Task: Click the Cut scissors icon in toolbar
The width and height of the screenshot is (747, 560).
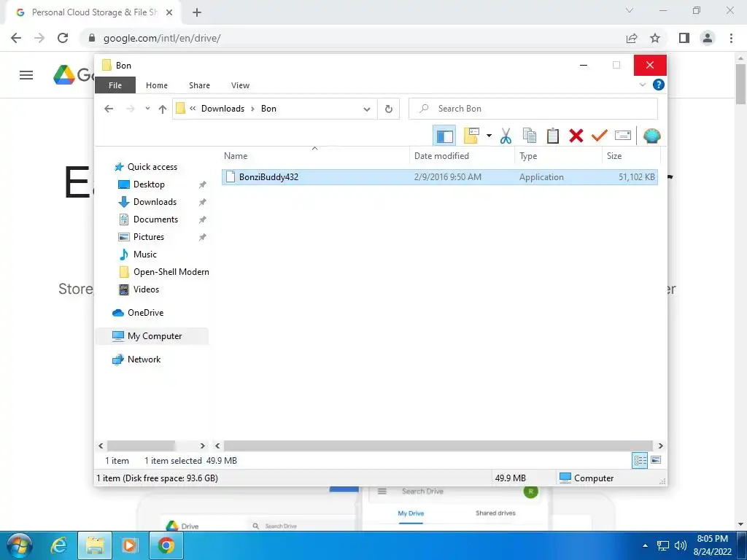Action: [506, 136]
